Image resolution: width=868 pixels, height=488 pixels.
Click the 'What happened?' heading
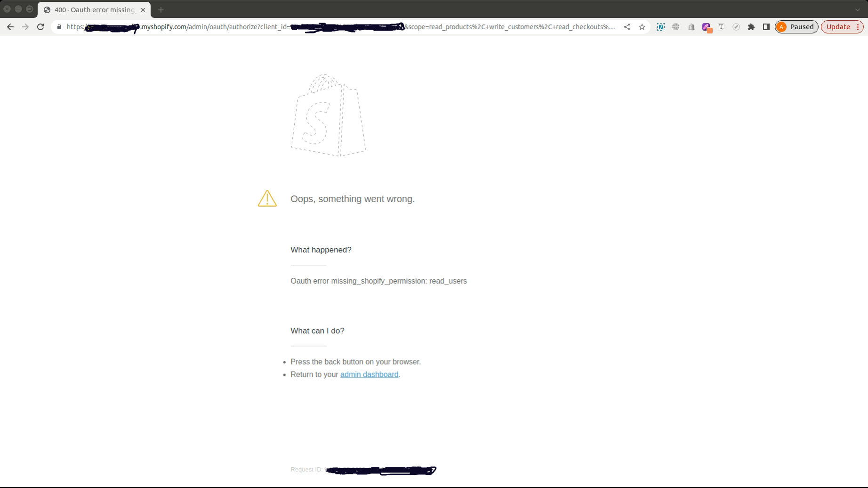point(321,250)
